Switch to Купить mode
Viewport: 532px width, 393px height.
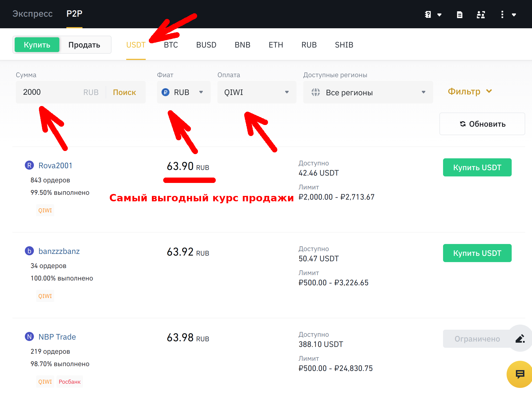click(37, 45)
